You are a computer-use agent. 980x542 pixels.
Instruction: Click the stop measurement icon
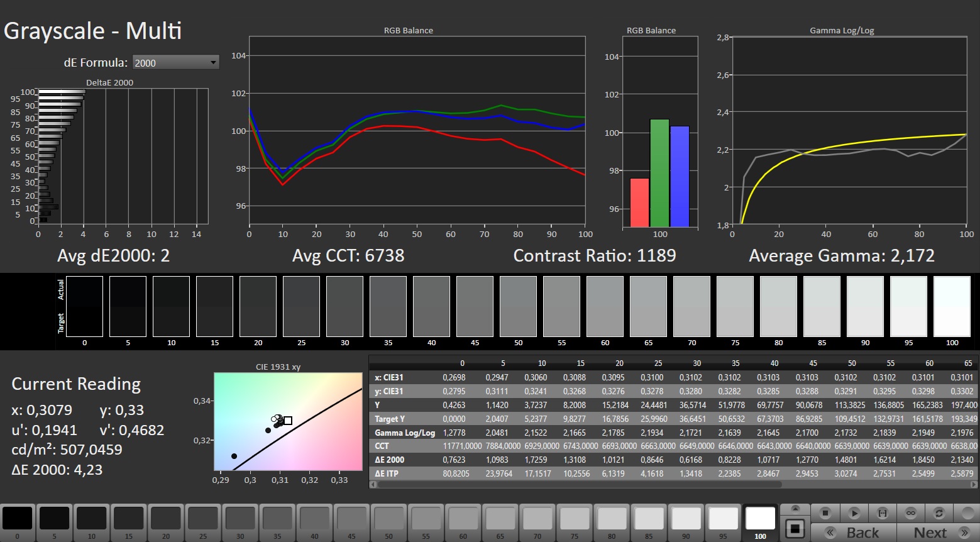click(x=825, y=513)
